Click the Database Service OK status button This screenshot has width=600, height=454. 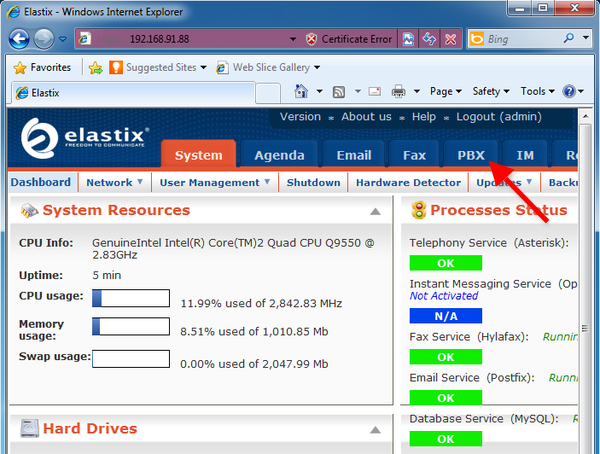tap(446, 439)
